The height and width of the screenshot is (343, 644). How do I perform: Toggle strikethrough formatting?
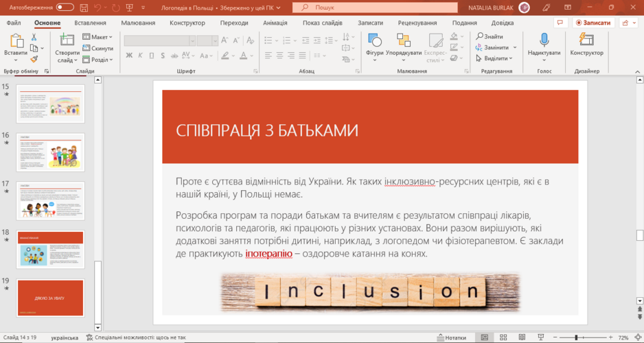tap(174, 56)
